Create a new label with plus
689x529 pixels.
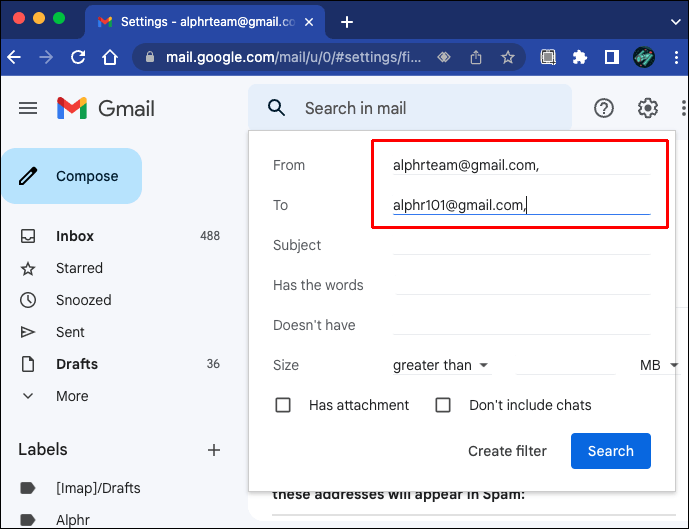coord(214,450)
